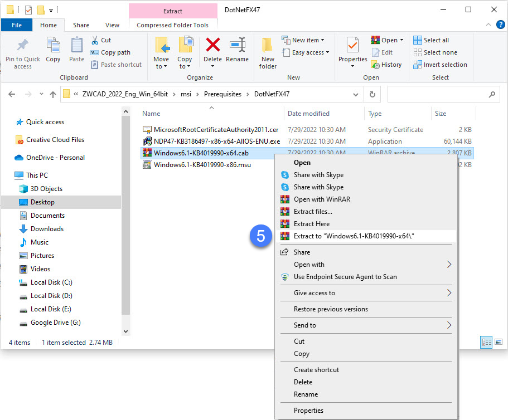Click the Copy path ribbon button
The image size is (508, 420).
(110, 52)
